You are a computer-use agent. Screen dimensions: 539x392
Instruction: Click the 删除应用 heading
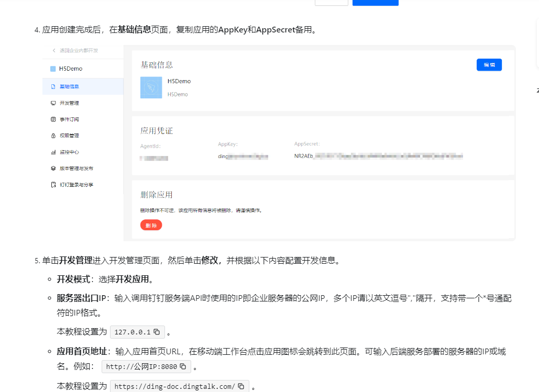tap(157, 195)
